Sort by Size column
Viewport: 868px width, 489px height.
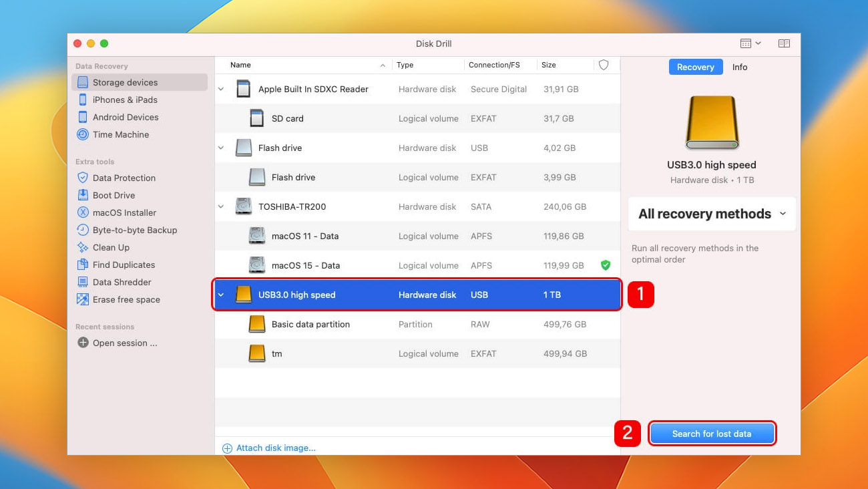click(x=549, y=65)
